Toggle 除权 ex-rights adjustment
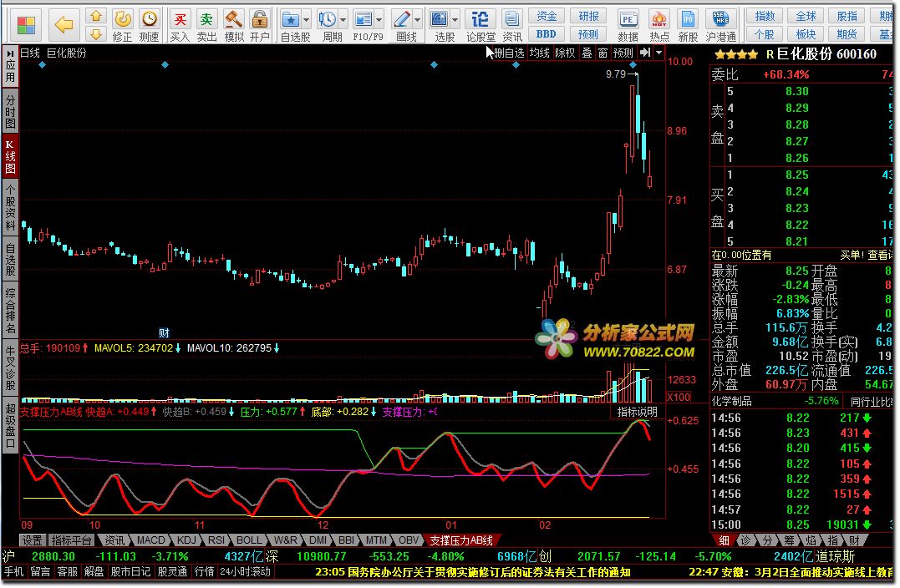The width and height of the screenshot is (900, 588). click(x=565, y=53)
